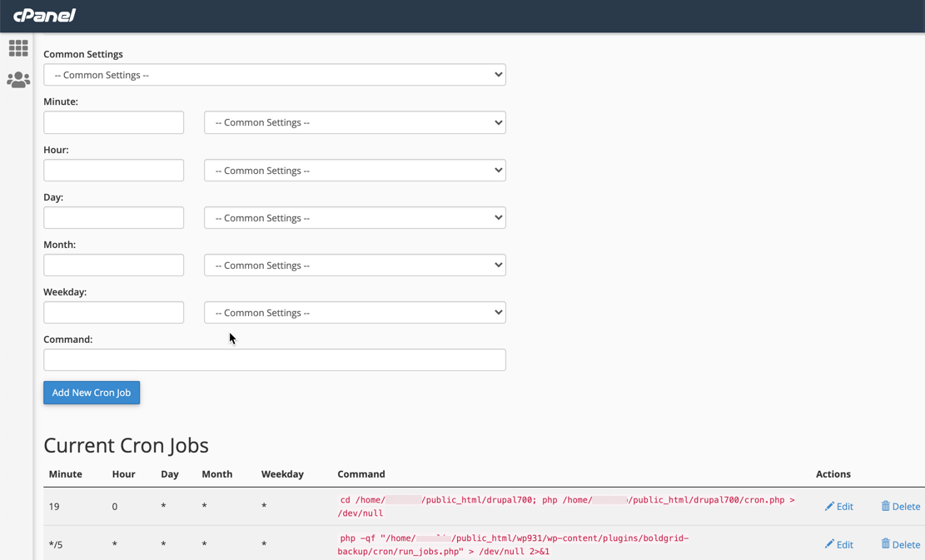The width and height of the screenshot is (925, 560).
Task: Open the top Common Settings dropdown
Action: click(x=275, y=74)
